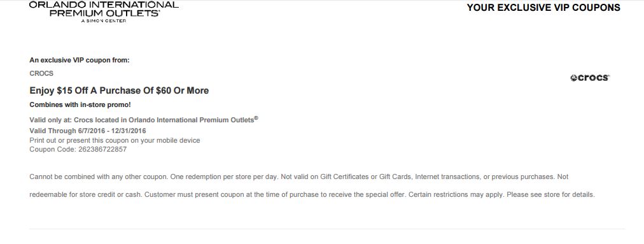
Task: Click the Orlando International Premium Outlets logo
Action: click(104, 11)
